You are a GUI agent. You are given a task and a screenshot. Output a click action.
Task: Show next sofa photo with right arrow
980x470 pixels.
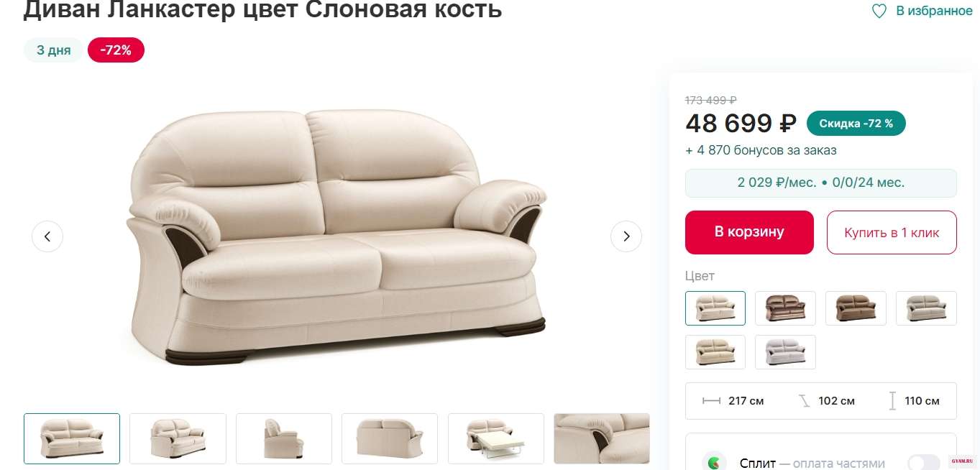[626, 236]
